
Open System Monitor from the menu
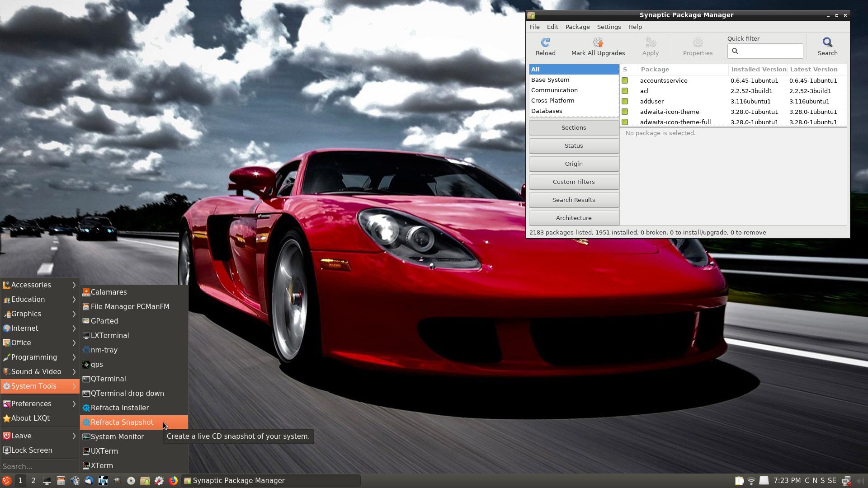[134, 437]
